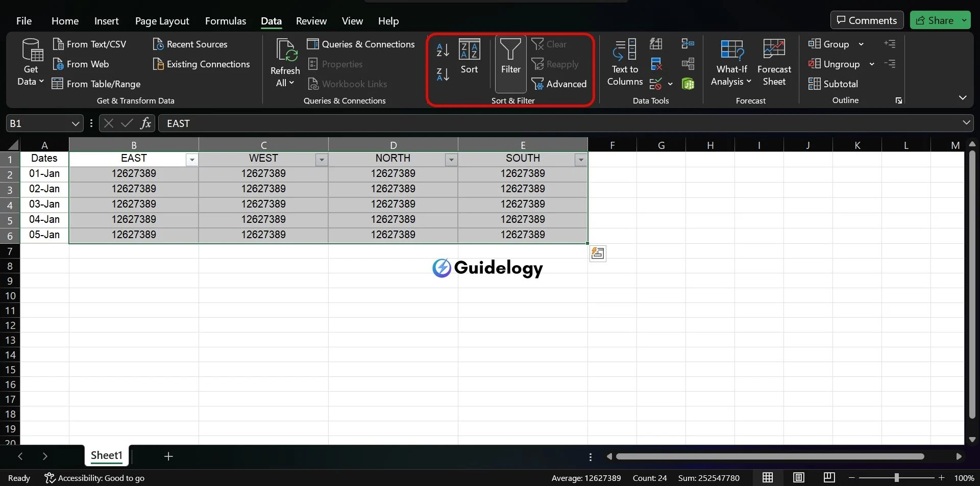Screen dimensions: 980x486
Task: Import data From Web
Action: [81, 64]
